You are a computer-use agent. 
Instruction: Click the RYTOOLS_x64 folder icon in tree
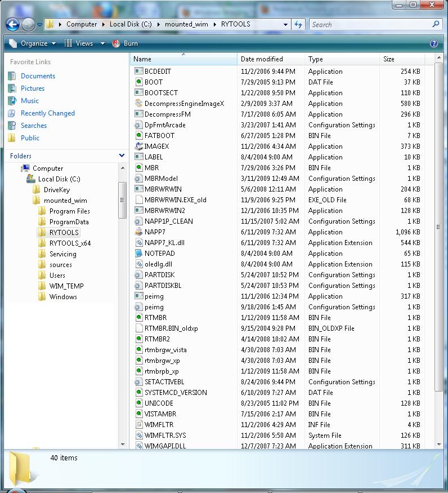pos(42,243)
